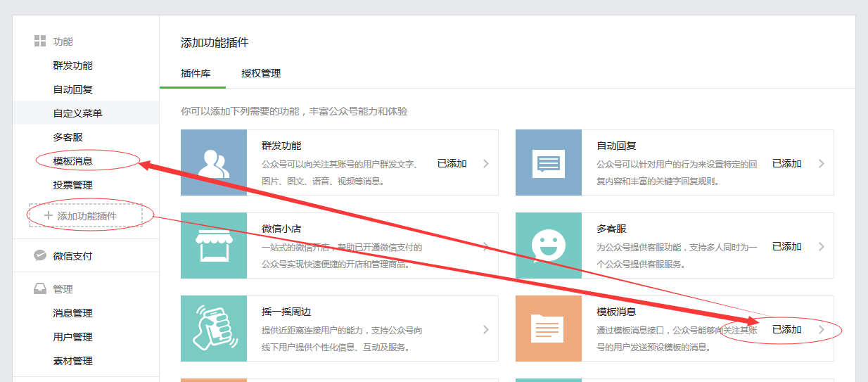Expand 摇一摇周边 card chevron arrow

[x=485, y=329]
